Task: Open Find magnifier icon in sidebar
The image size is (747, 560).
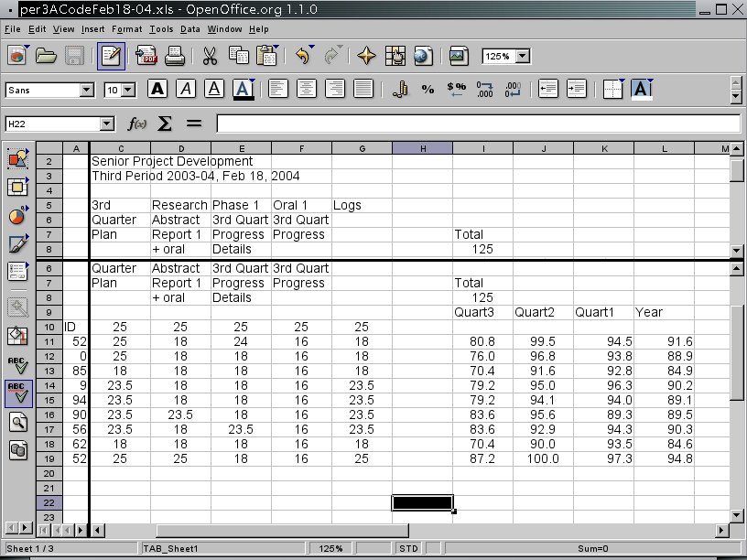Action: [x=18, y=422]
